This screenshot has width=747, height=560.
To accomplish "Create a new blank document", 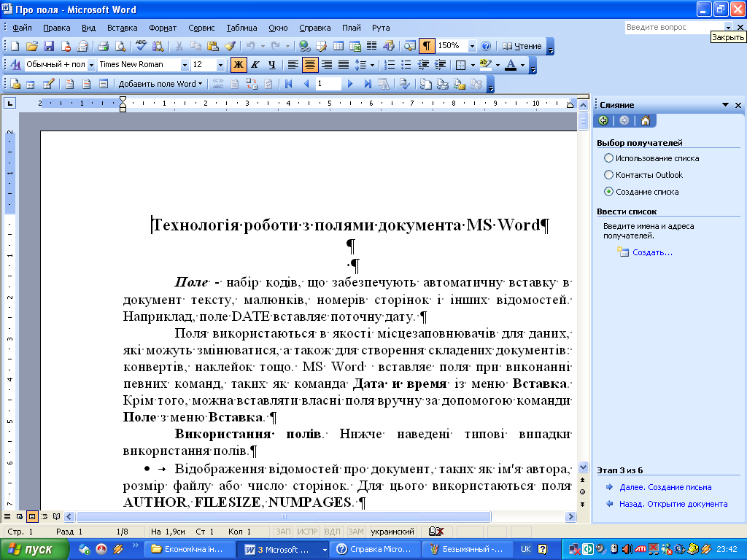I will click(15, 46).
